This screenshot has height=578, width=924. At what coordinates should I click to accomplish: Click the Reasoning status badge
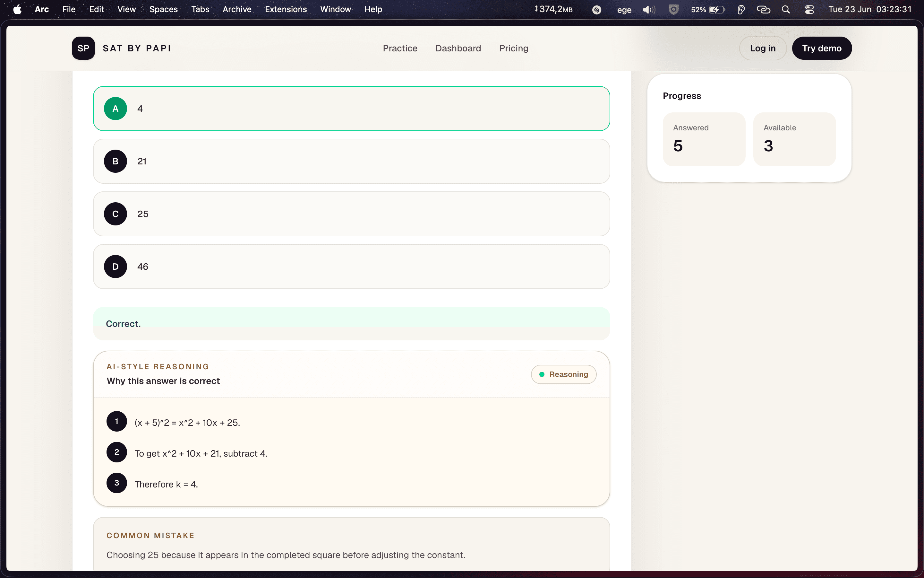click(x=564, y=374)
